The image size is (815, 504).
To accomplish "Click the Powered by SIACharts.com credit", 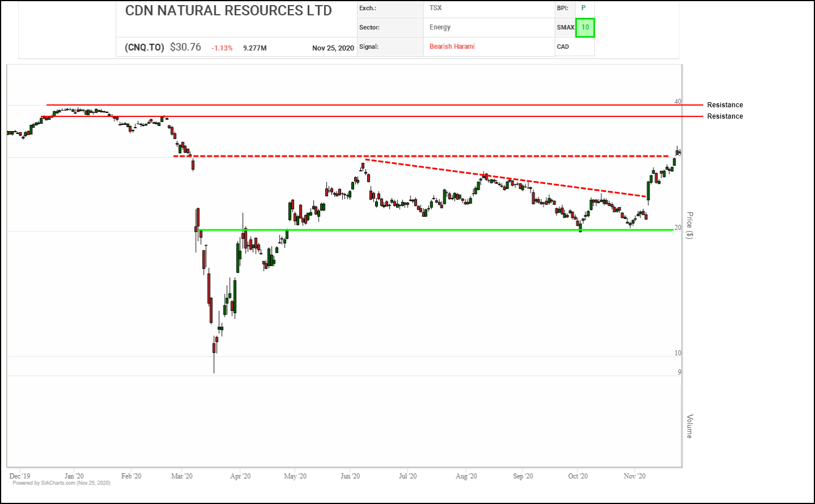I will click(61, 483).
